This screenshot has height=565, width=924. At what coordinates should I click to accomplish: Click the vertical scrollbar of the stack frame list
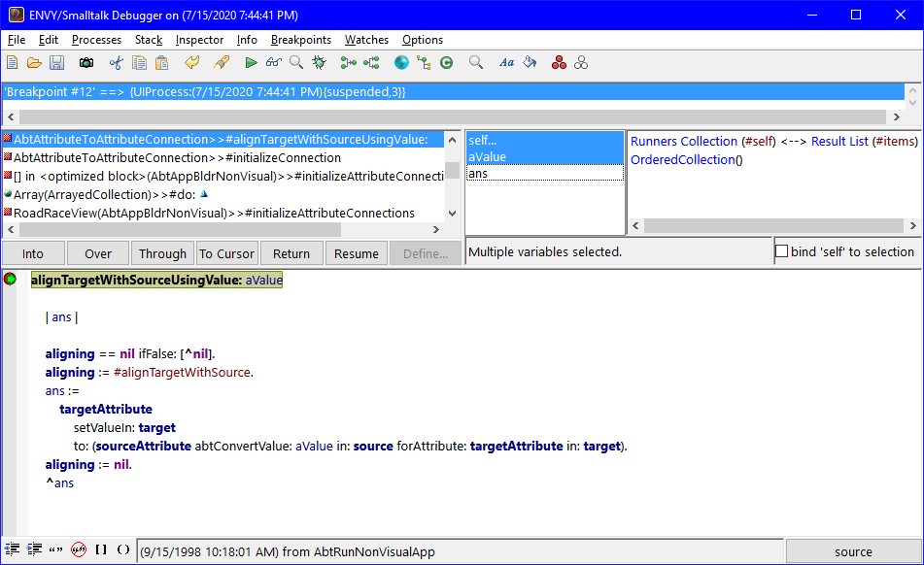pos(451,175)
